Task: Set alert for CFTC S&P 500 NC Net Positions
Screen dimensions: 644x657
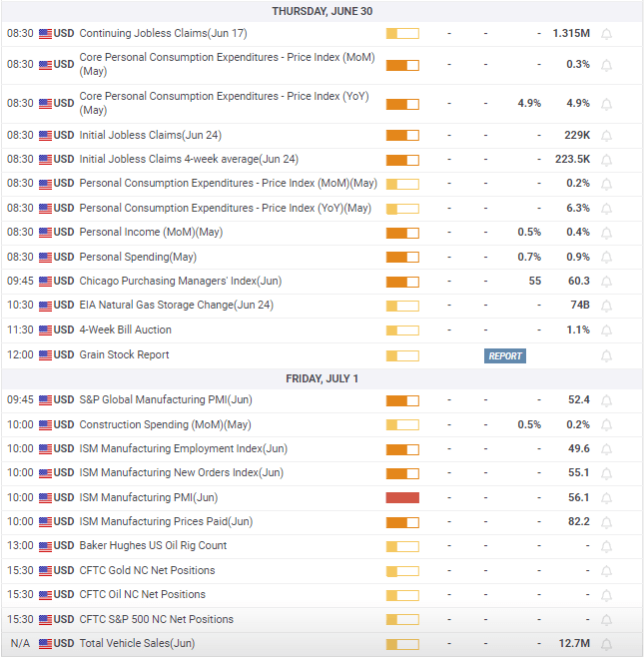Action: tap(606, 620)
